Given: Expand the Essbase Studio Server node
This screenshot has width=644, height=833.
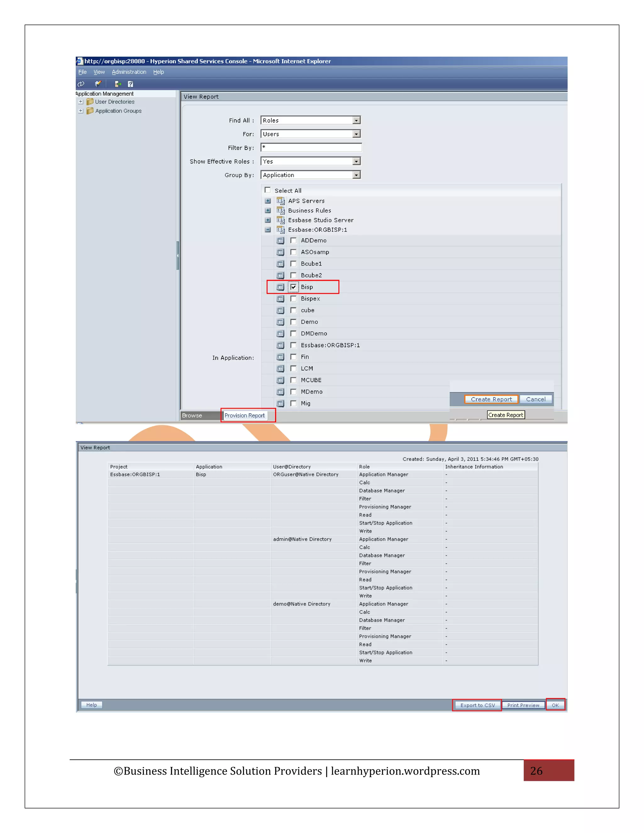Looking at the screenshot, I should (268, 220).
